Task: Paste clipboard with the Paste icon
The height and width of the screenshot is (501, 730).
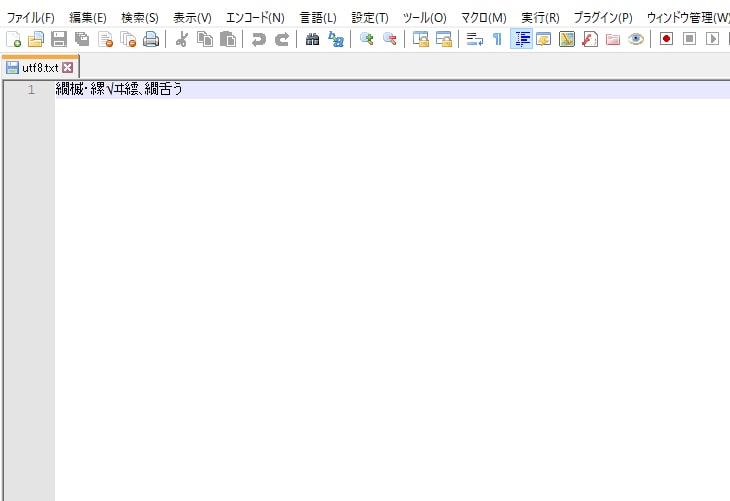Action: click(x=228, y=39)
